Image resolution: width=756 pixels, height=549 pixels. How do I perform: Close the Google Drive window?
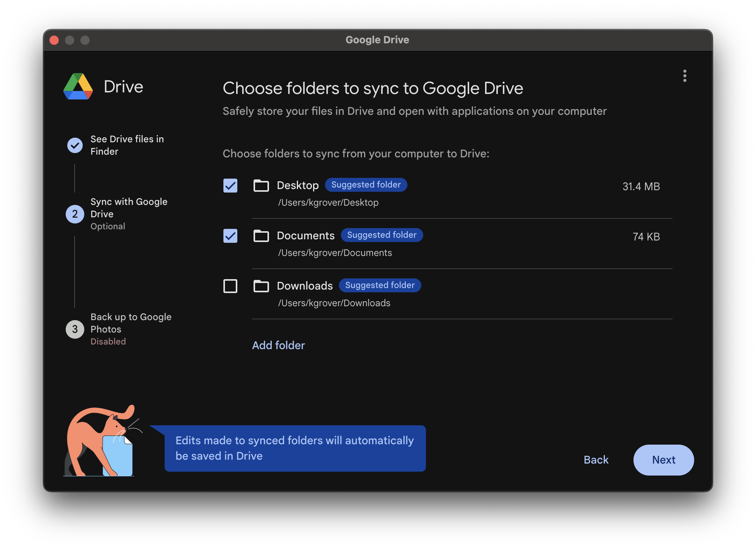[54, 40]
